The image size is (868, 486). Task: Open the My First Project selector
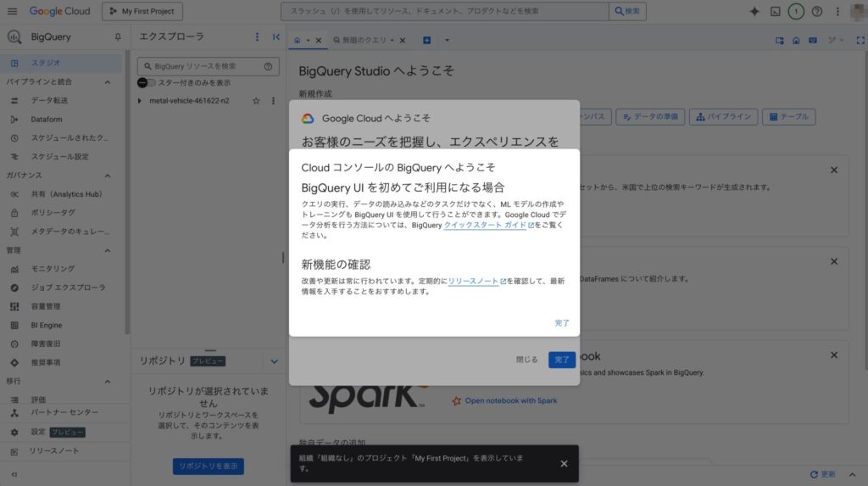click(142, 11)
